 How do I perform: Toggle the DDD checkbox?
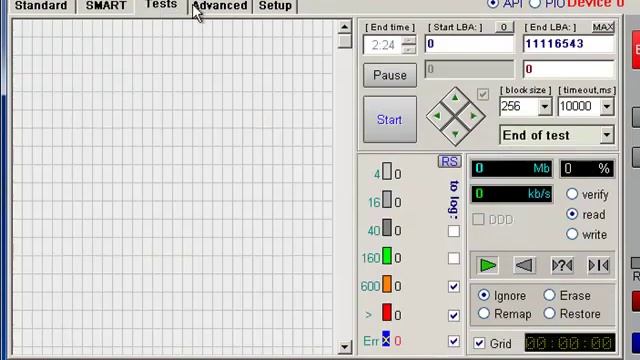(478, 220)
